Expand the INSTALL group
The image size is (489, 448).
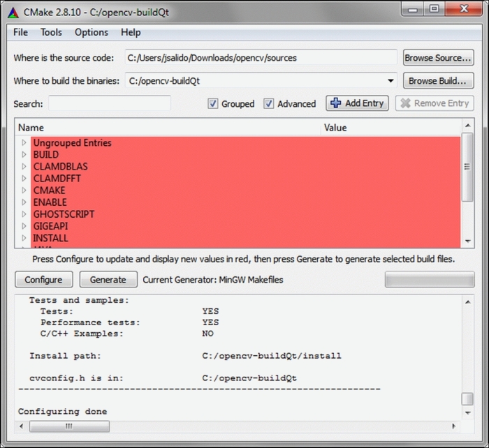tap(24, 238)
